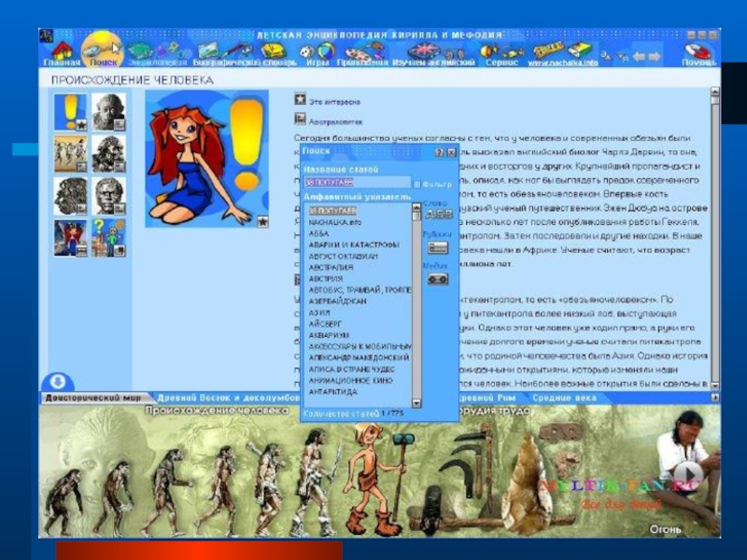
Task: Select "АВСТРИЯ" in the article list
Action: coord(326,279)
